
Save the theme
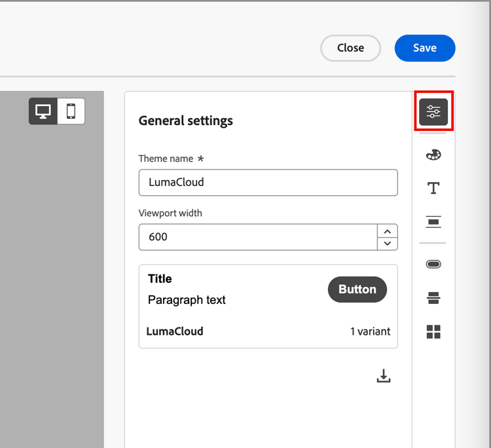pos(424,48)
